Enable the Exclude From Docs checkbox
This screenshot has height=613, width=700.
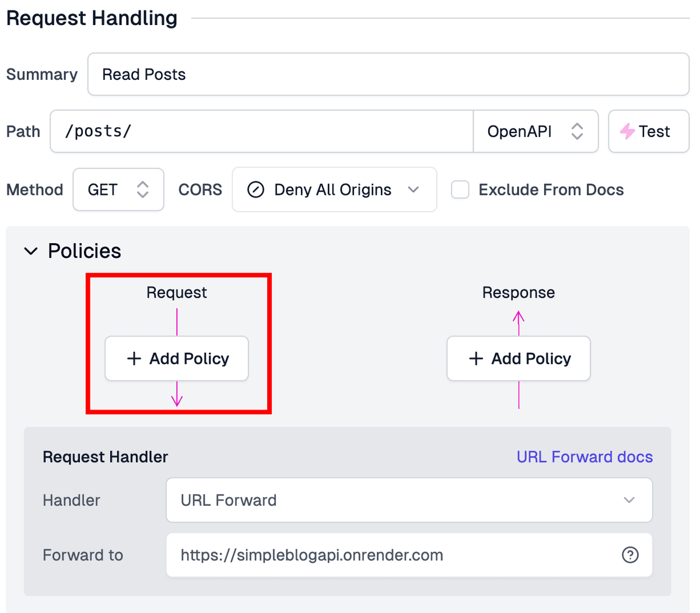pyautogui.click(x=460, y=190)
